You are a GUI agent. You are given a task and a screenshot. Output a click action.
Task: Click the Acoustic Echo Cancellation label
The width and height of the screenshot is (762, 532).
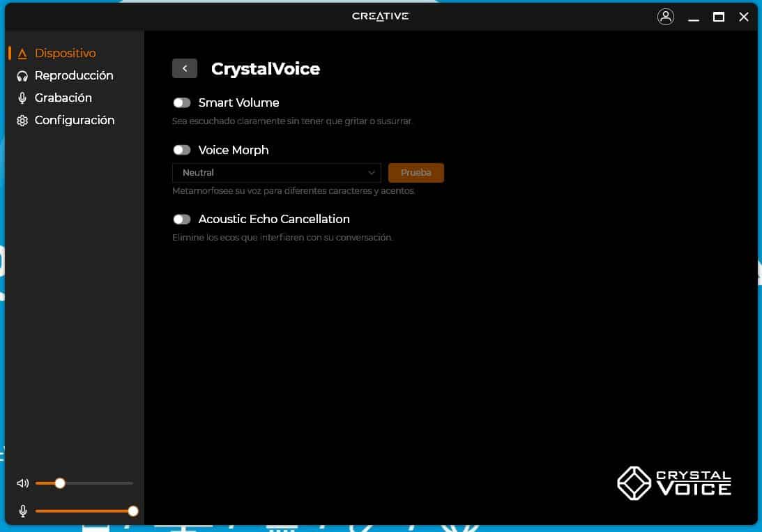pos(274,219)
